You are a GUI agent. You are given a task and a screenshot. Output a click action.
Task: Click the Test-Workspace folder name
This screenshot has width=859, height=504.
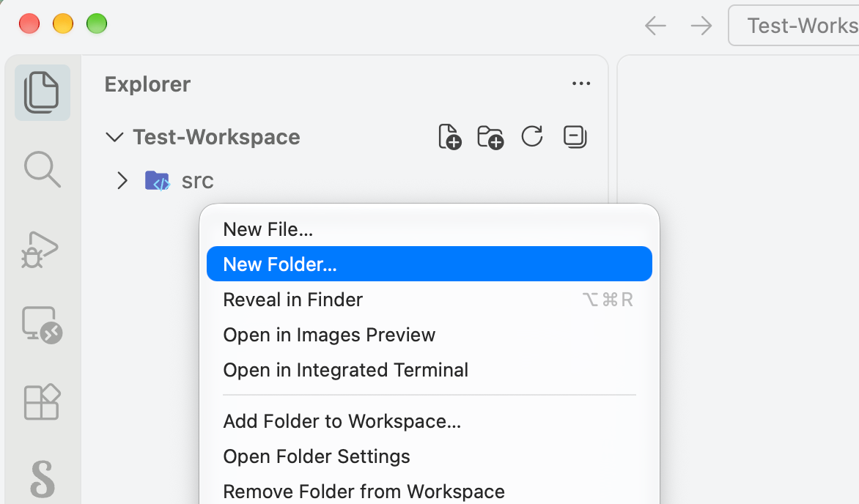[x=216, y=137]
